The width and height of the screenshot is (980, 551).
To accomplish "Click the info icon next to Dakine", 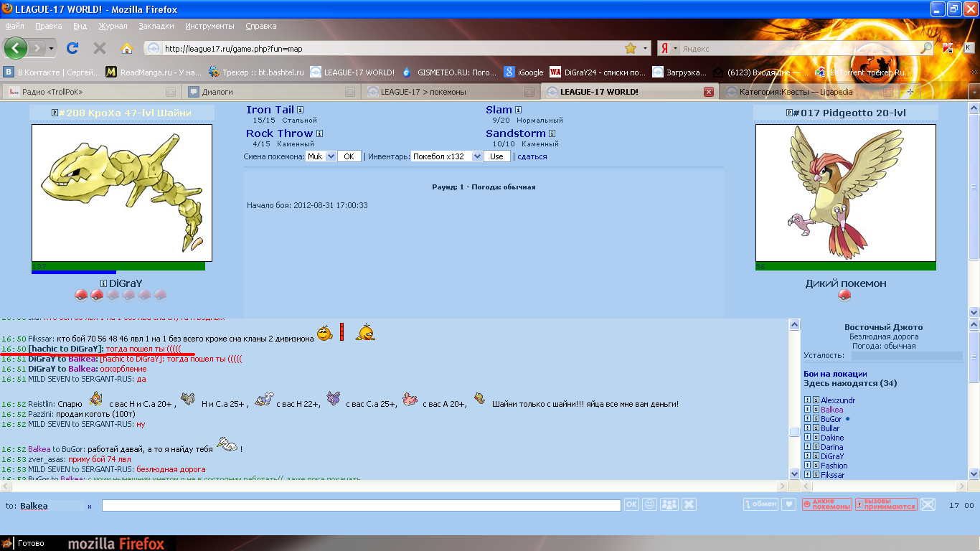I will click(816, 438).
